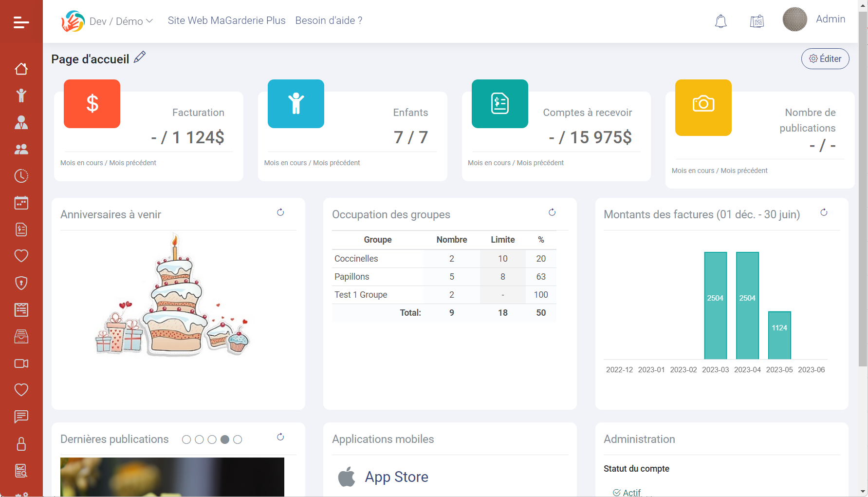Expand the Dev / Démo dropdown
The height and width of the screenshot is (497, 868).
[x=121, y=21]
